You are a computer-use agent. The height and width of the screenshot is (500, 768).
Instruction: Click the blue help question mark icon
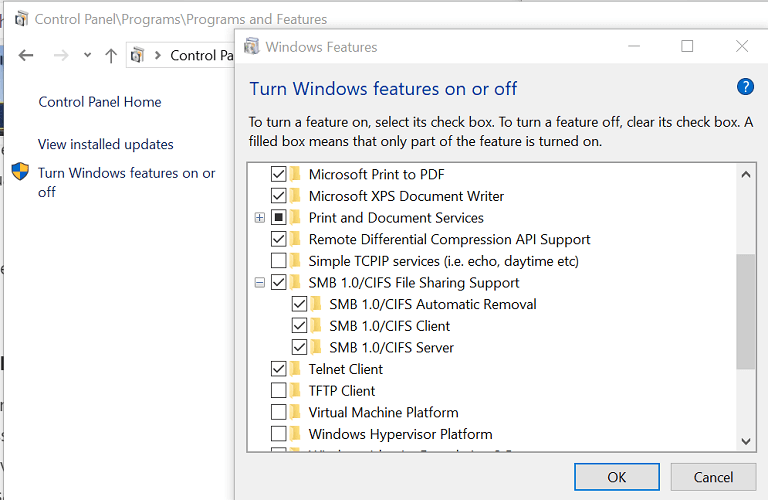(745, 87)
